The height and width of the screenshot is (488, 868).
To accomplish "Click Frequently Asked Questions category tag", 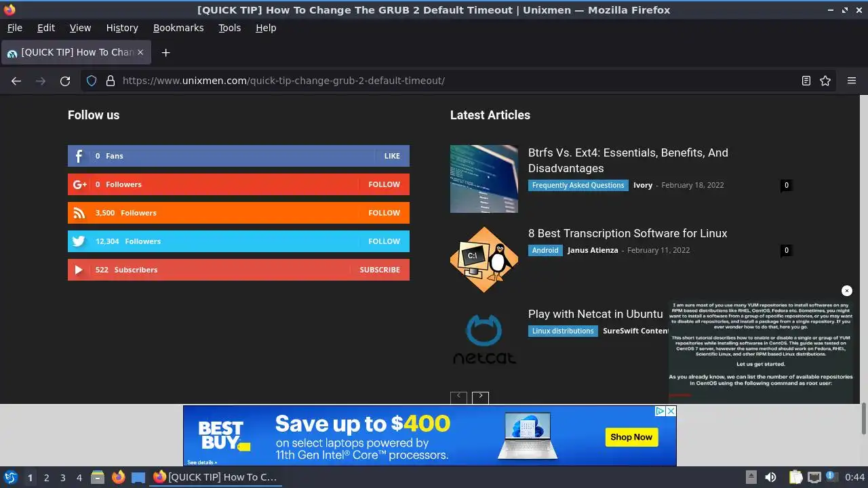I will 578,185.
